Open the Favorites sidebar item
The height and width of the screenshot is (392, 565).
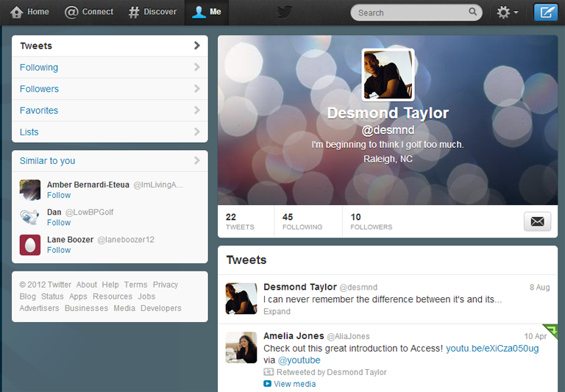[x=110, y=110]
